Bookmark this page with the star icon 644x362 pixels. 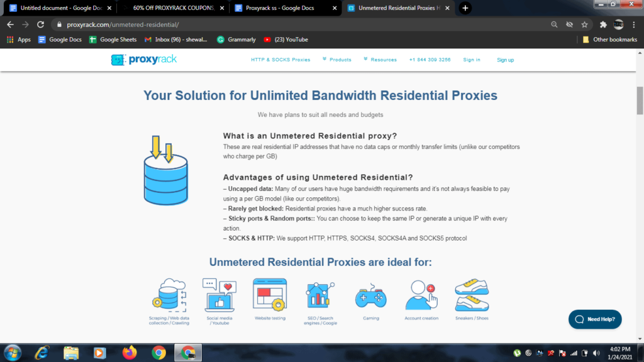584,25
